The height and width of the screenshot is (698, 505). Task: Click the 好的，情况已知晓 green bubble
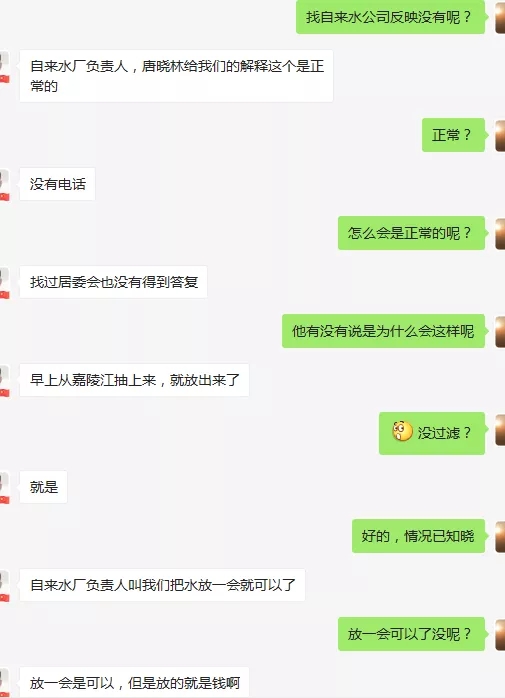tap(418, 536)
